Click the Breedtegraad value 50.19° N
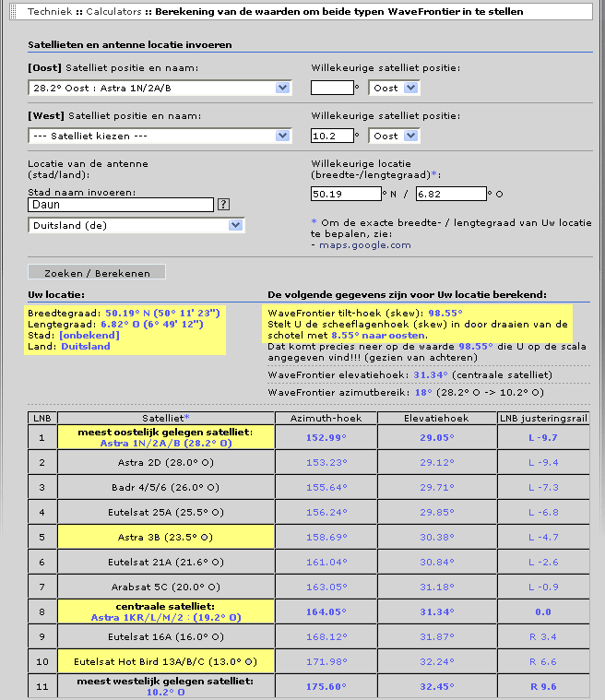 coord(127,313)
